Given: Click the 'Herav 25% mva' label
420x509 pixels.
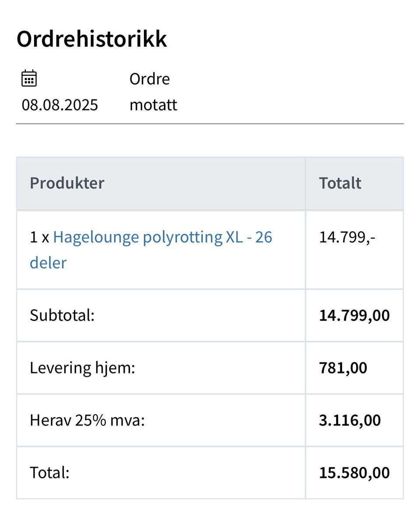Looking at the screenshot, I should [x=87, y=420].
